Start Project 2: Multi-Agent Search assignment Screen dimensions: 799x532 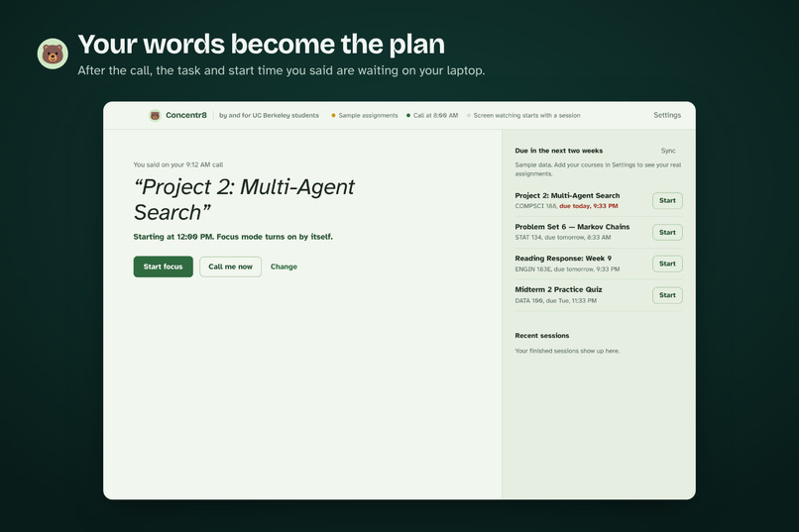[667, 200]
